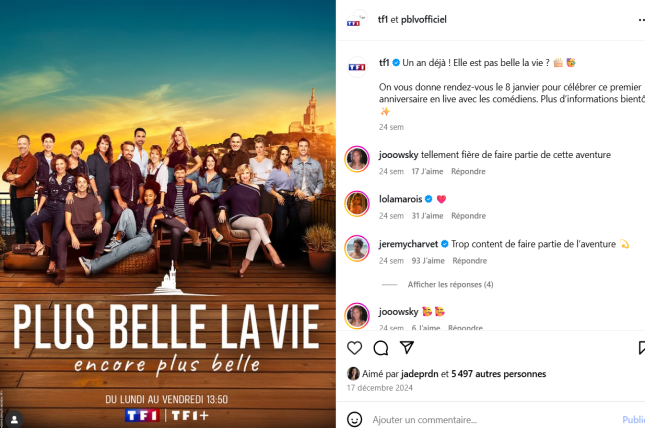Expand the four hidden replies
The image size is (645, 428).
pyautogui.click(x=450, y=284)
